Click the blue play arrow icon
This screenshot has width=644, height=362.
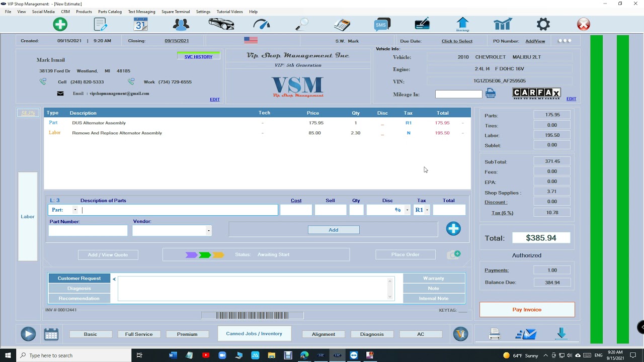[28, 334]
